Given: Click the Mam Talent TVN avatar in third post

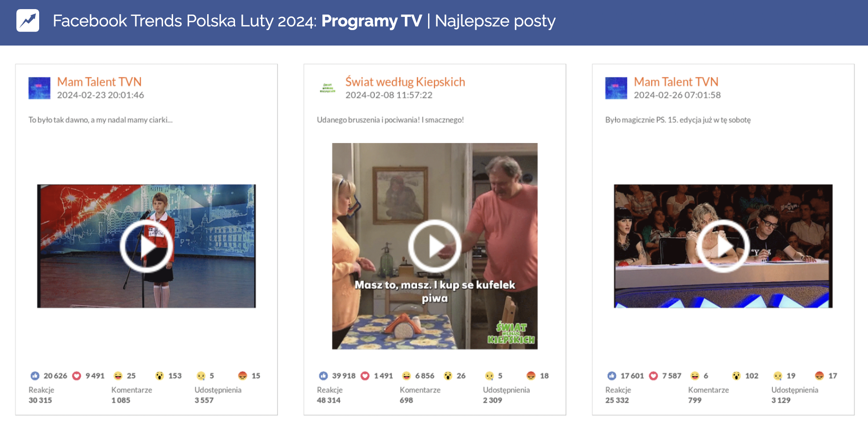Looking at the screenshot, I should point(616,88).
